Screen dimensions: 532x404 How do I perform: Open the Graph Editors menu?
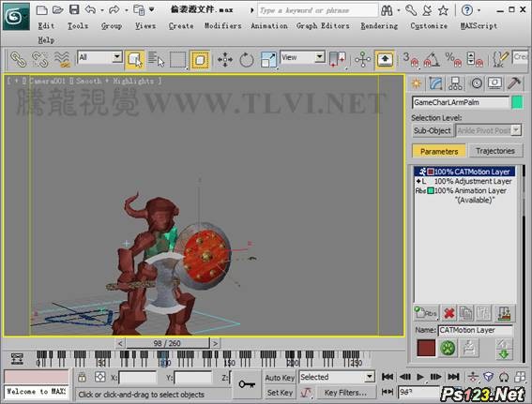click(323, 25)
